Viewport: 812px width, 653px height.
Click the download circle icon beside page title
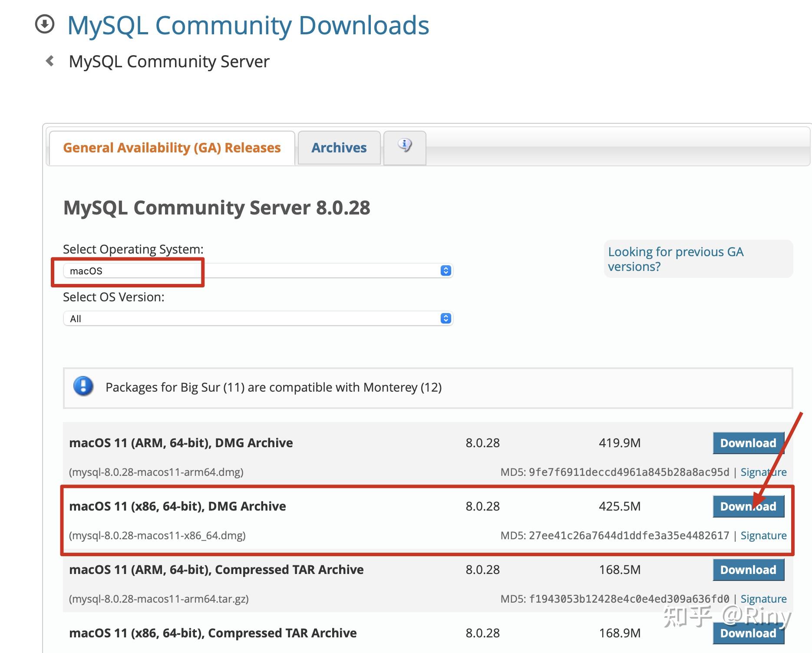coord(45,24)
